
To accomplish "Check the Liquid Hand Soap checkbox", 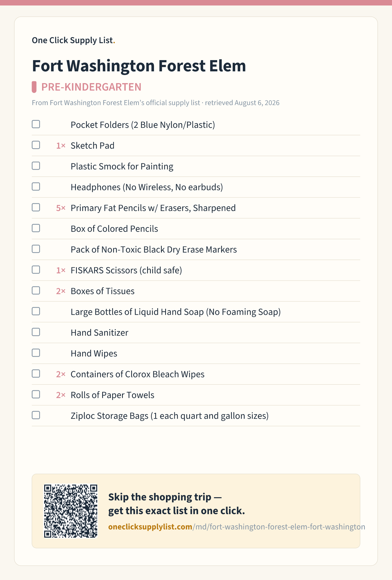I will [36, 311].
